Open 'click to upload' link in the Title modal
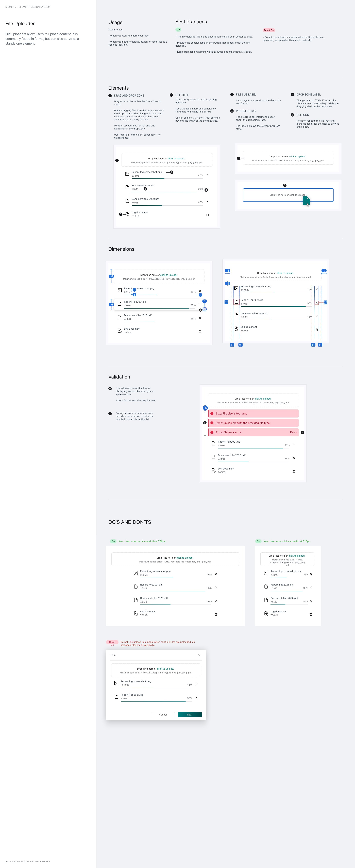This screenshot has width=355, height=868. pos(165,669)
